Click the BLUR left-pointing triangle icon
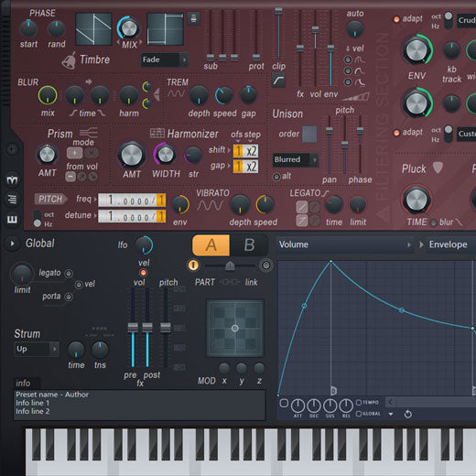Image resolution: width=476 pixels, height=476 pixels. (x=157, y=94)
